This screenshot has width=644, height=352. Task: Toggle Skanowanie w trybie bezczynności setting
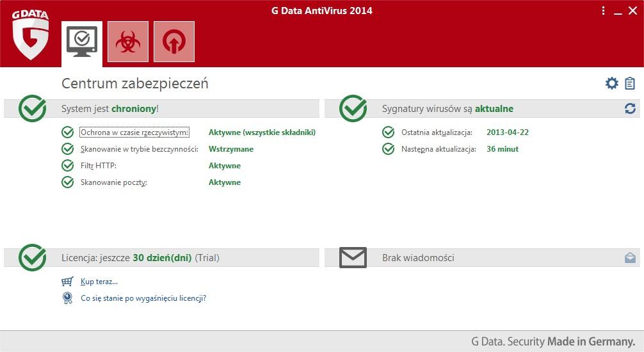point(139,149)
